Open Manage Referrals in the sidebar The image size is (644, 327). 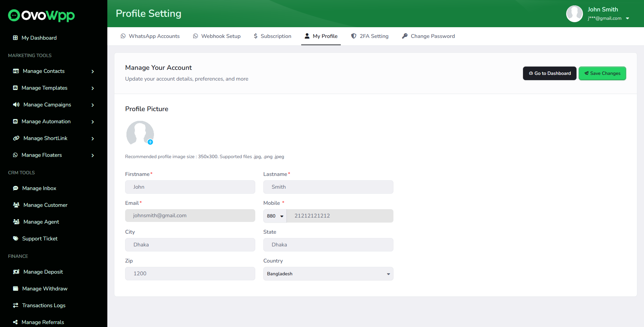[43, 322]
